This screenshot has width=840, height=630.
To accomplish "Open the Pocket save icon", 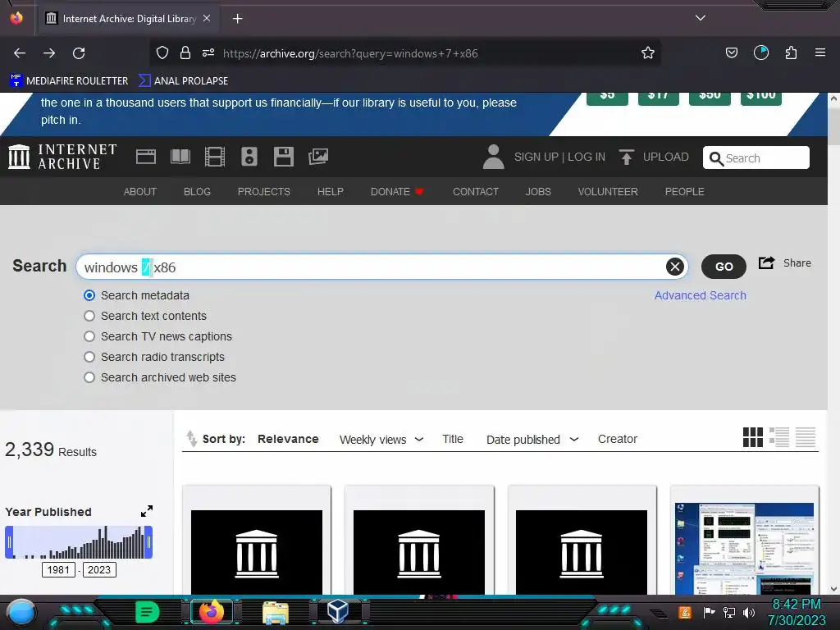I will (x=731, y=52).
